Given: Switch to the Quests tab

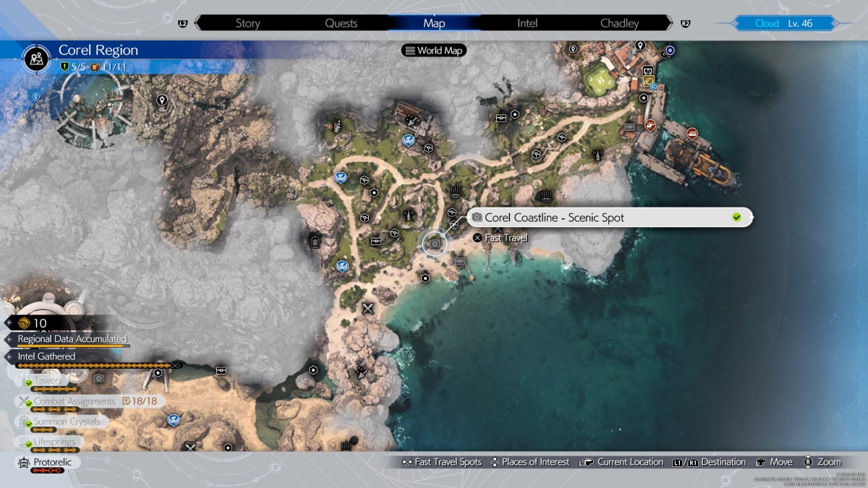Looking at the screenshot, I should [341, 23].
